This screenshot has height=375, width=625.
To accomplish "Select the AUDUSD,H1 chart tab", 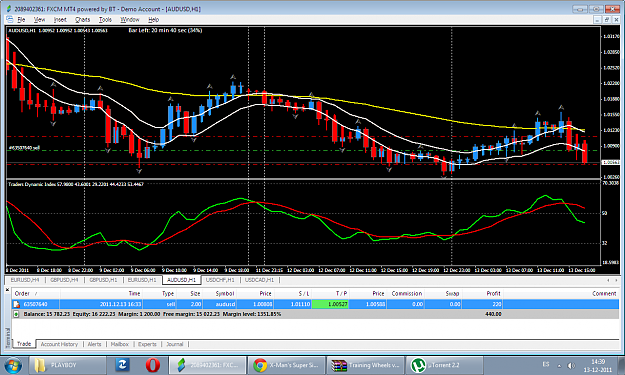I will (x=181, y=280).
